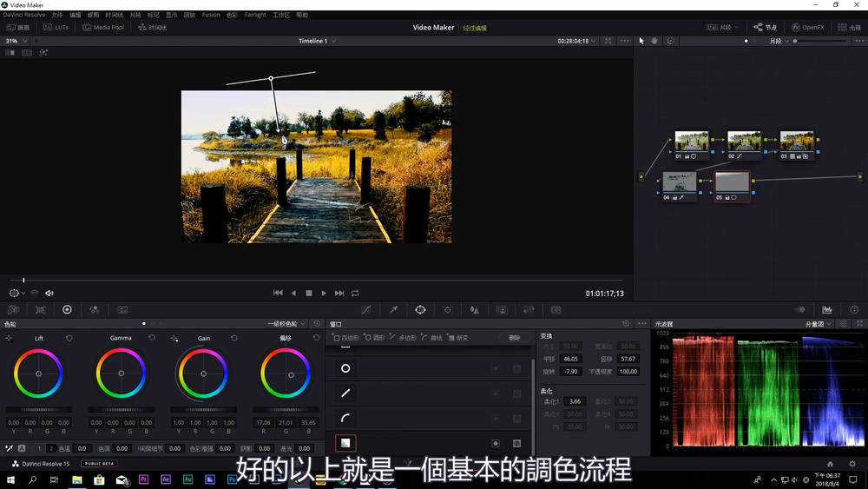Select the gradient window shape
The width and height of the screenshot is (868, 489).
(x=345, y=443)
